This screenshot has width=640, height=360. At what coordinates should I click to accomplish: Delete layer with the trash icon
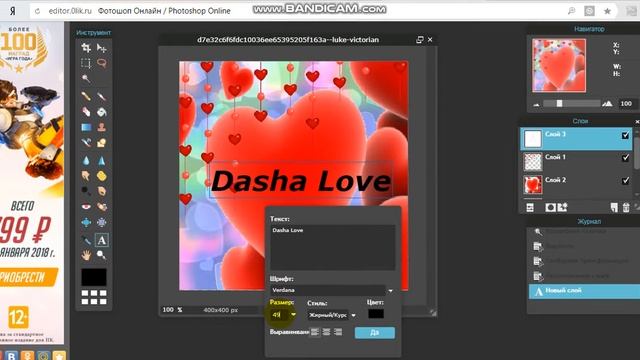pos(626,208)
